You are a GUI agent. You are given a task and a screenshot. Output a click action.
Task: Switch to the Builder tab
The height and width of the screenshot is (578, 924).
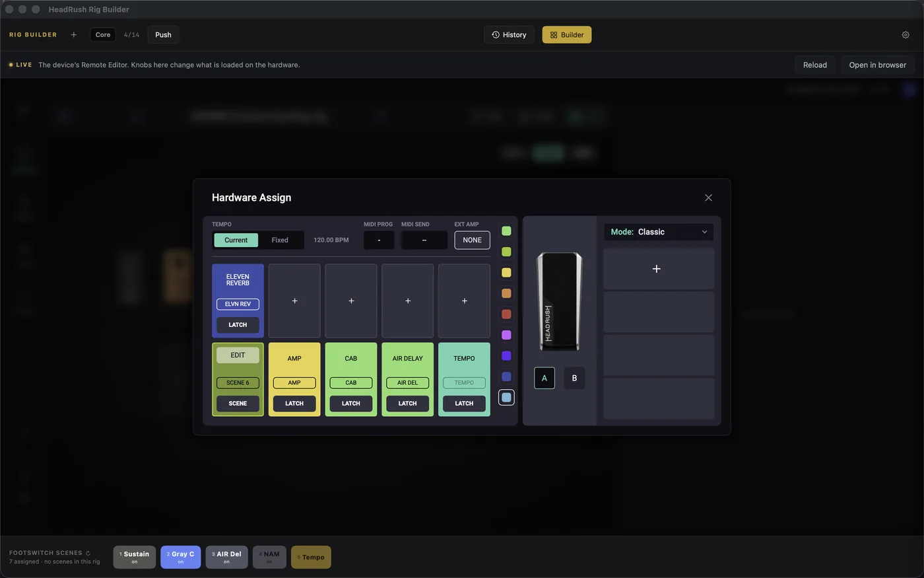pos(567,35)
